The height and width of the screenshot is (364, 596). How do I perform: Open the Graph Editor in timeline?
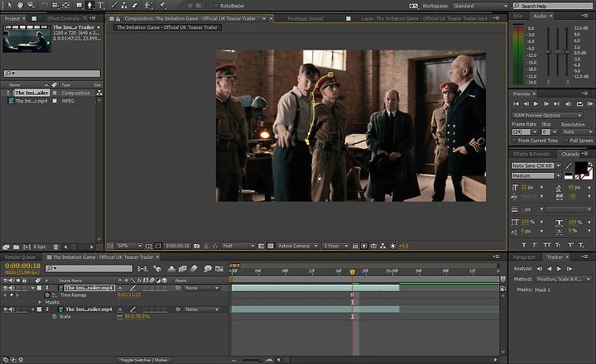[219, 269]
